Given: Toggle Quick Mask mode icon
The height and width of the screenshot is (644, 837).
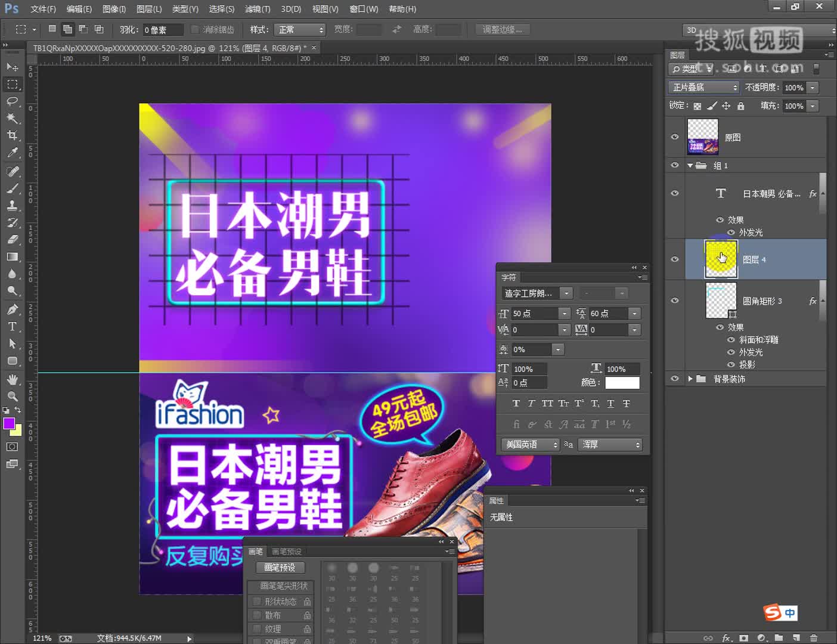Looking at the screenshot, I should click(12, 447).
